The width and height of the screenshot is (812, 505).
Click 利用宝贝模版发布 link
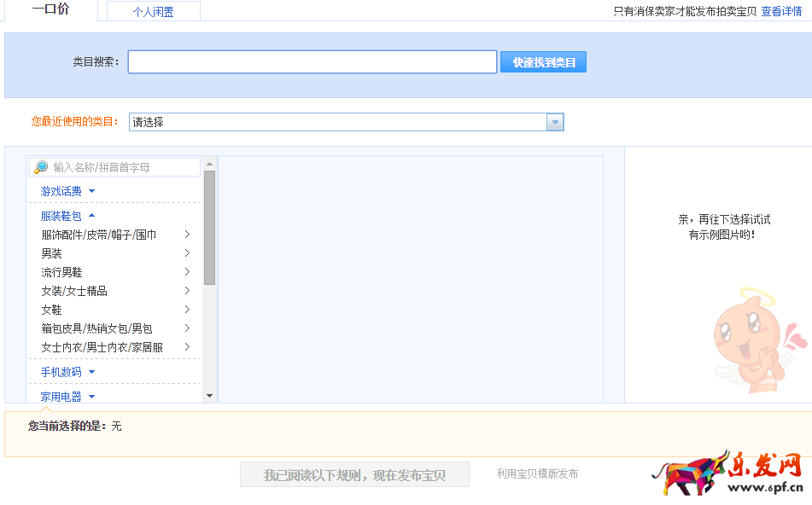[537, 473]
